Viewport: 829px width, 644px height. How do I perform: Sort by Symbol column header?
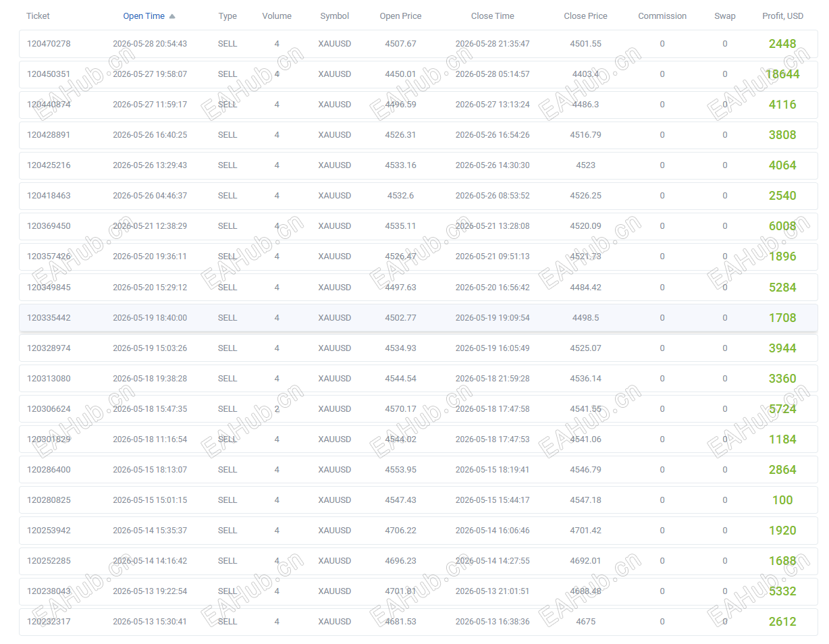coord(335,16)
